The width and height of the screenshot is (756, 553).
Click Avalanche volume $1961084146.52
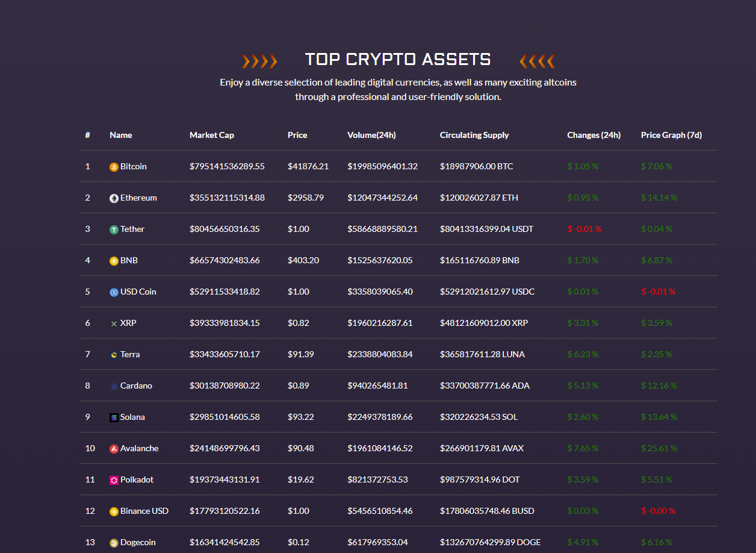(380, 448)
